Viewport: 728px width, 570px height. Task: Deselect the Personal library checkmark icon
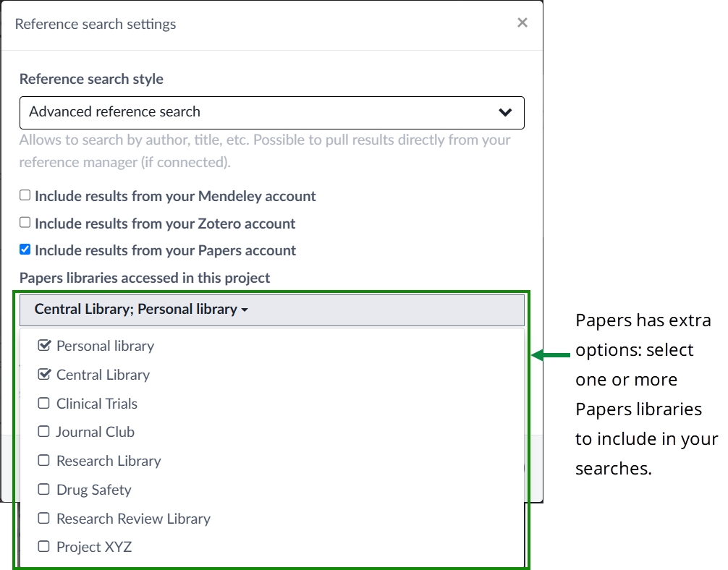(44, 346)
